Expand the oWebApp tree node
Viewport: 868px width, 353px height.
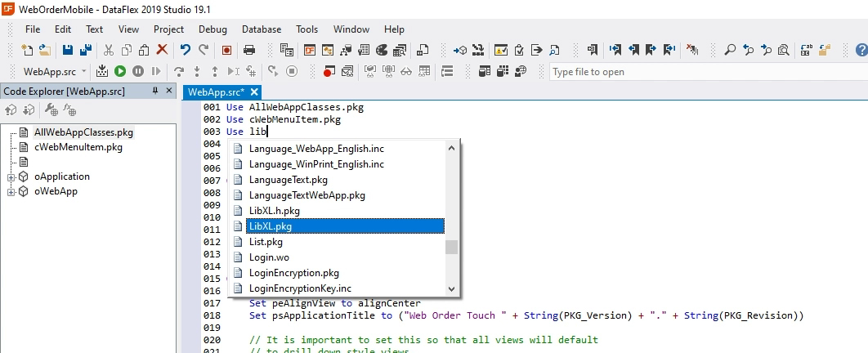tap(11, 192)
